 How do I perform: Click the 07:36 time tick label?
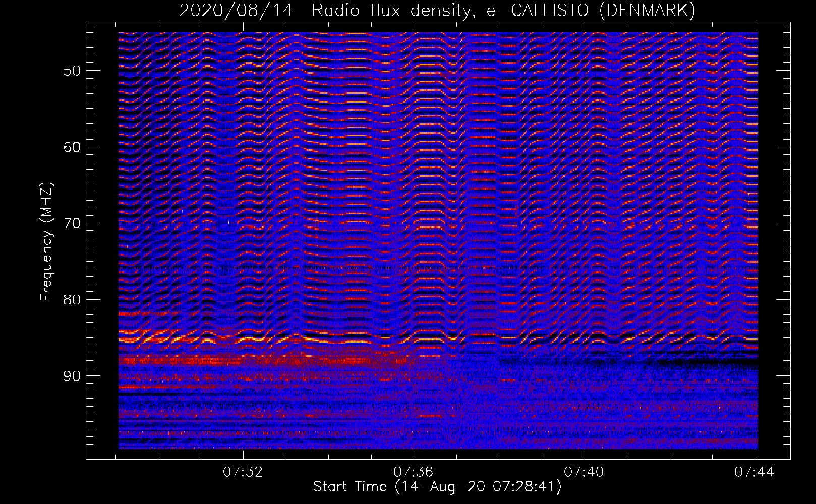click(x=414, y=472)
